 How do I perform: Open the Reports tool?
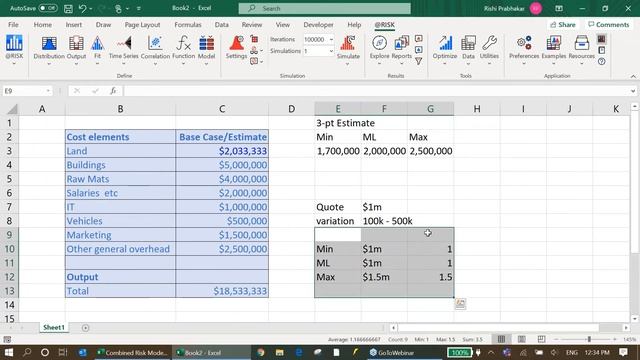pos(402,47)
